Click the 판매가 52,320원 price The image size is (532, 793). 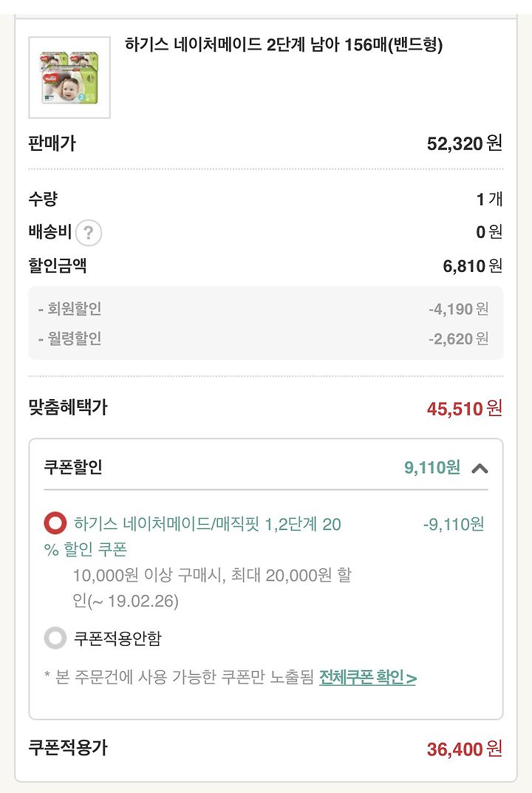tap(465, 143)
